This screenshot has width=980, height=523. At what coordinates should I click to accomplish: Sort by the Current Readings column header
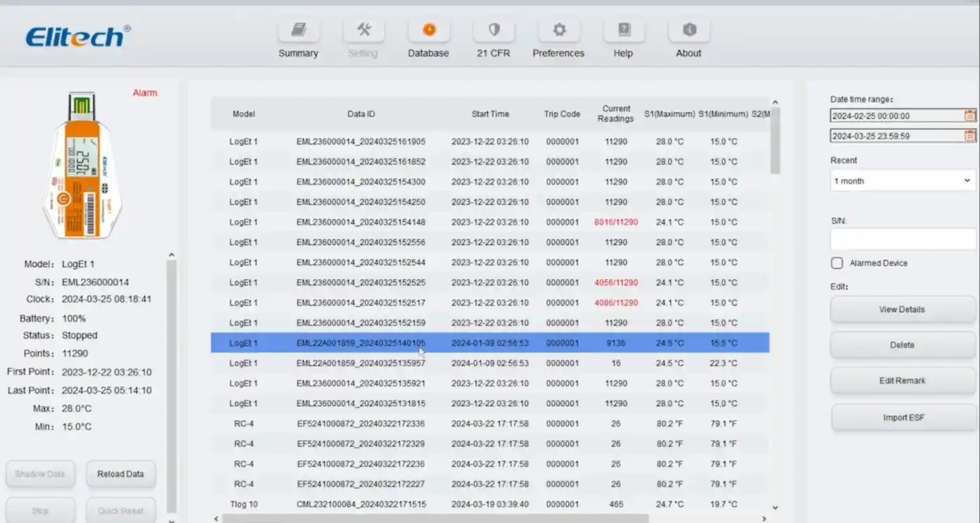click(x=616, y=114)
